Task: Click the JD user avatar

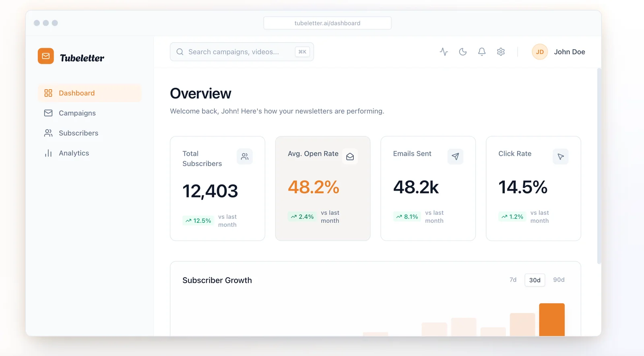Action: 539,52
